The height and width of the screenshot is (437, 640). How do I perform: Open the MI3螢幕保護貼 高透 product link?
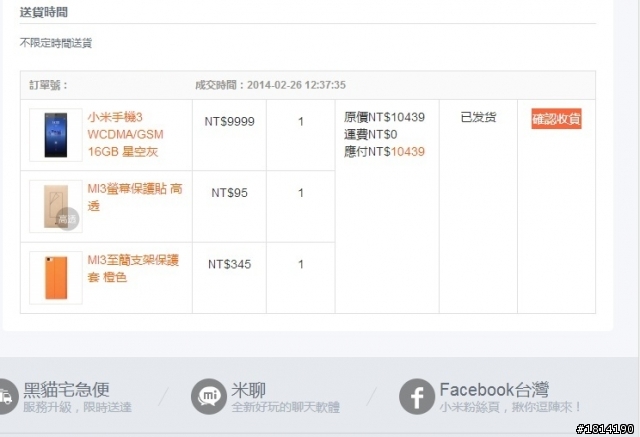135,197
